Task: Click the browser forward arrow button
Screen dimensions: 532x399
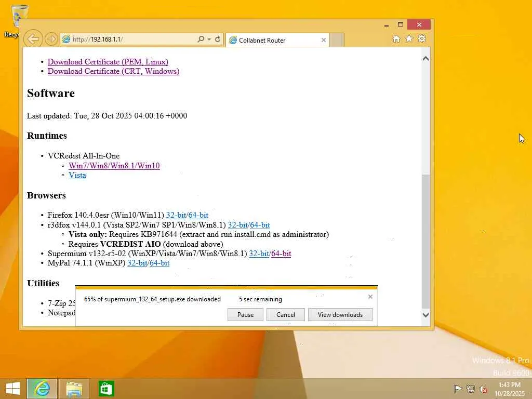Action: pyautogui.click(x=51, y=39)
